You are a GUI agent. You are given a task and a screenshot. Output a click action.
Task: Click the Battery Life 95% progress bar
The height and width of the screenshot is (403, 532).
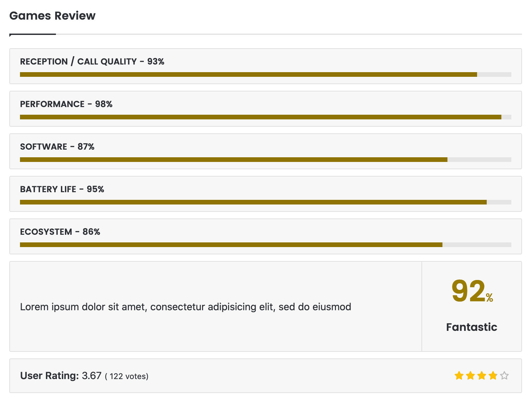[x=266, y=202]
